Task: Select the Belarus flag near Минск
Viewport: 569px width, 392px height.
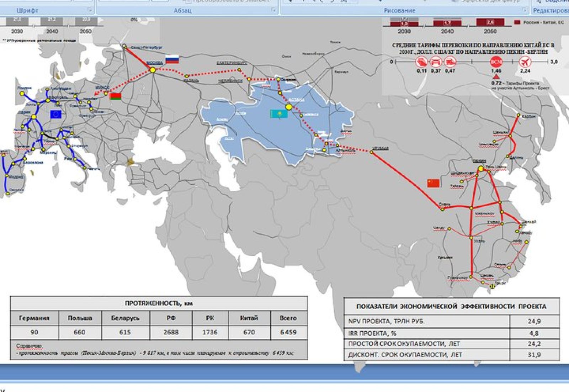Action: pyautogui.click(x=116, y=96)
